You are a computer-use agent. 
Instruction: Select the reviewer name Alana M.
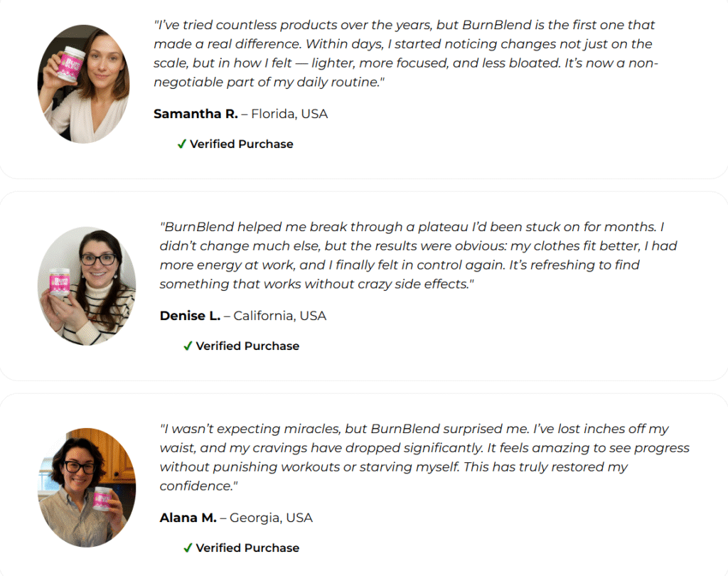[x=188, y=518]
